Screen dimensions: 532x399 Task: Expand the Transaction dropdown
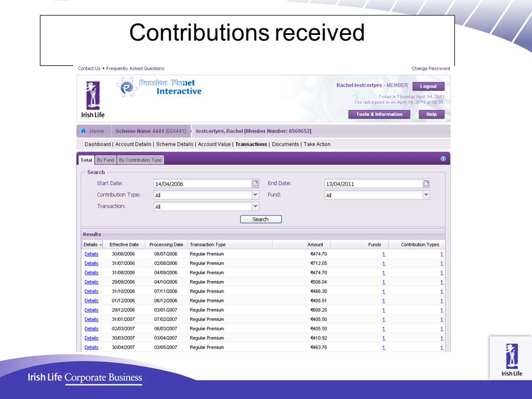(x=255, y=206)
